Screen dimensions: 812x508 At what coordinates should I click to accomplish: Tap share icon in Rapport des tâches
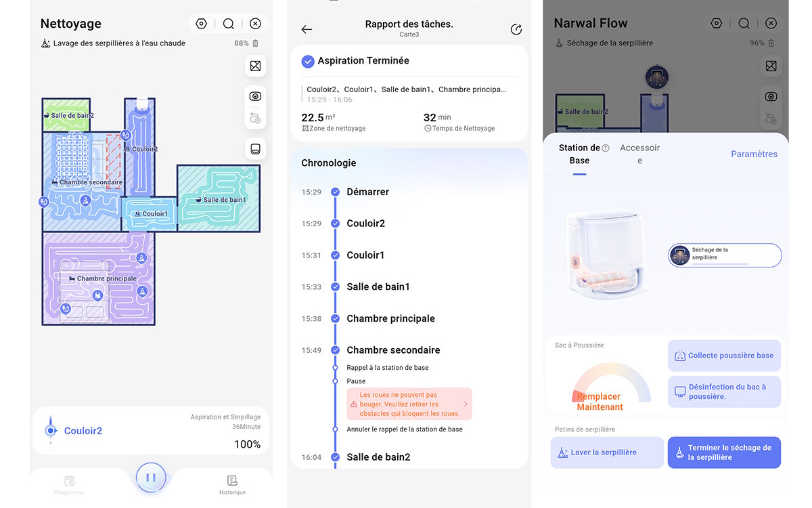tap(516, 29)
